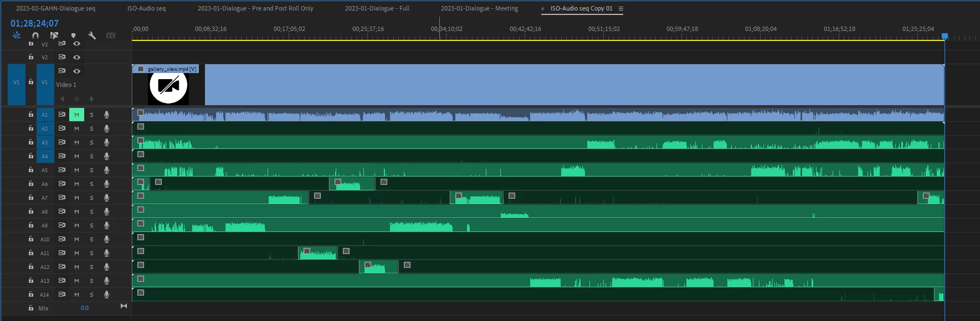
Task: Click the Mix track label
Action: (x=43, y=308)
